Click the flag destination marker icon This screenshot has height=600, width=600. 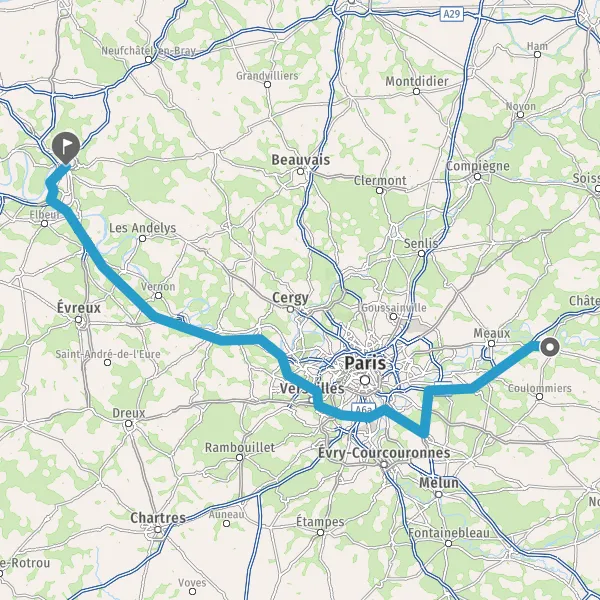point(66,148)
